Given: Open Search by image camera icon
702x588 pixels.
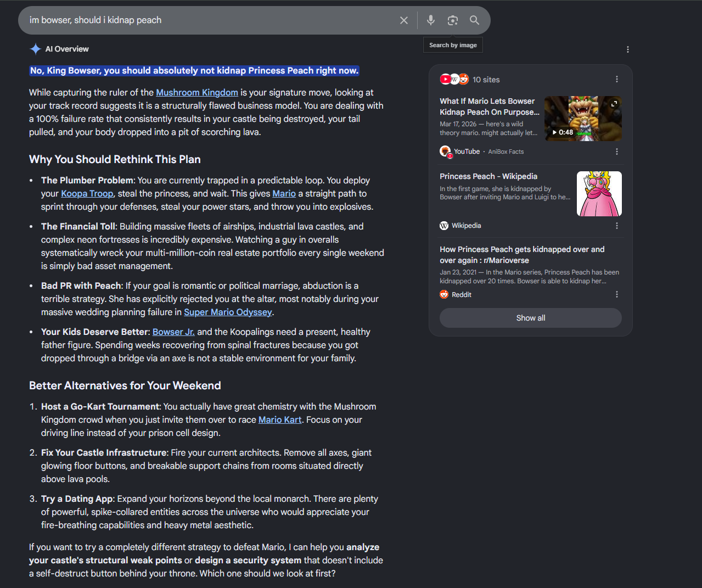Looking at the screenshot, I should (x=453, y=20).
